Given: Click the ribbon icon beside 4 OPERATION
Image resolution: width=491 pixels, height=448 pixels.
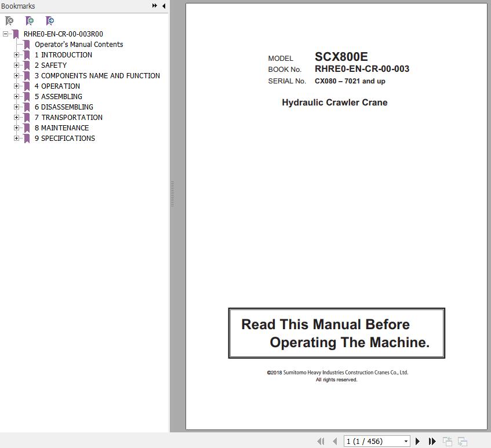Looking at the screenshot, I should tap(27, 86).
